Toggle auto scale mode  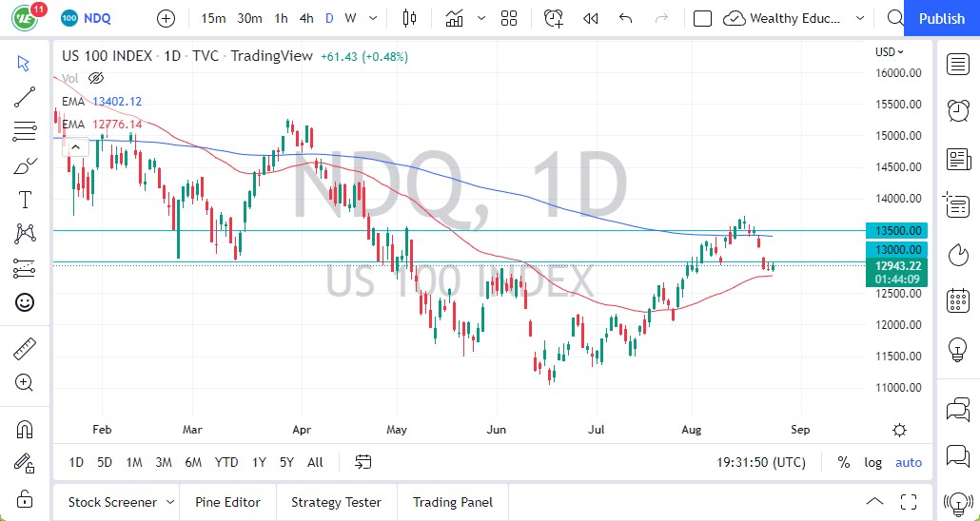909,462
